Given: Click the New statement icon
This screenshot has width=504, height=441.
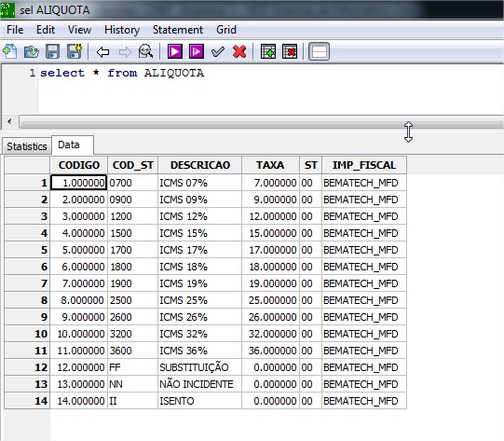Looking at the screenshot, I should tap(9, 51).
